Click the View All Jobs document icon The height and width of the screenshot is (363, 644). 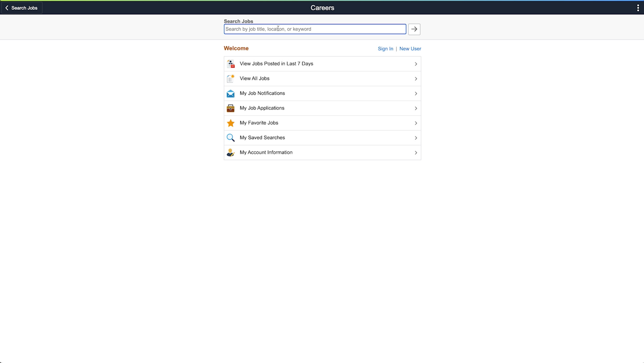tap(230, 78)
